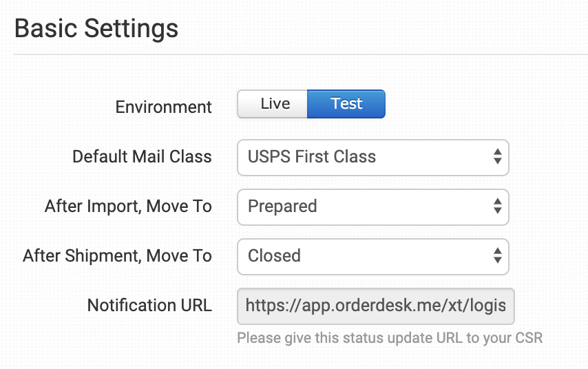The height and width of the screenshot is (369, 588).
Task: Click the Prepared selected value
Action: pos(282,207)
